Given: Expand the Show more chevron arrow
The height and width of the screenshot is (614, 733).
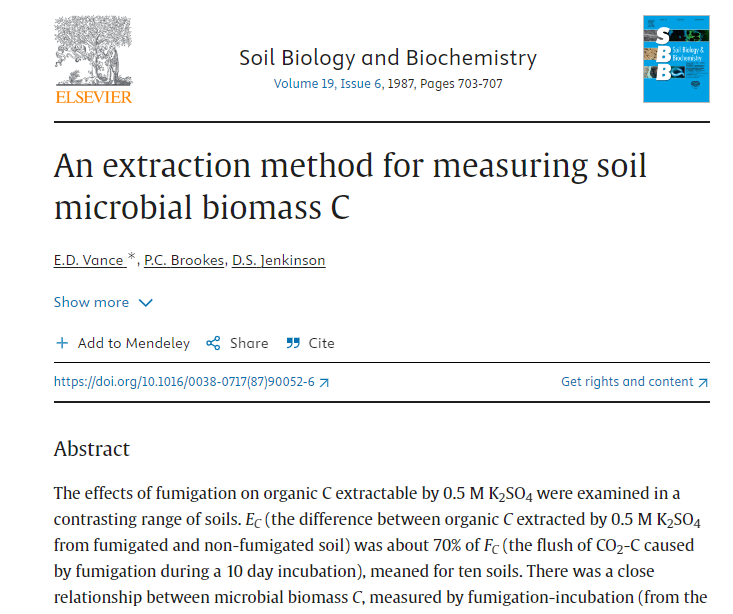Looking at the screenshot, I should (146, 303).
